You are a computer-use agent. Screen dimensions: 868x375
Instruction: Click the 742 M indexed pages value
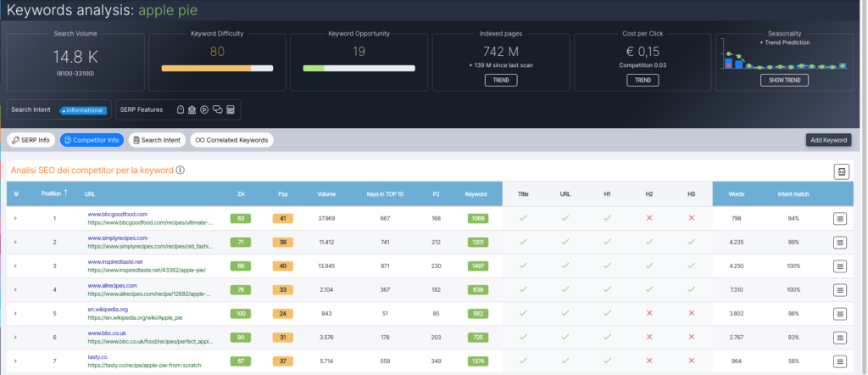(x=501, y=52)
